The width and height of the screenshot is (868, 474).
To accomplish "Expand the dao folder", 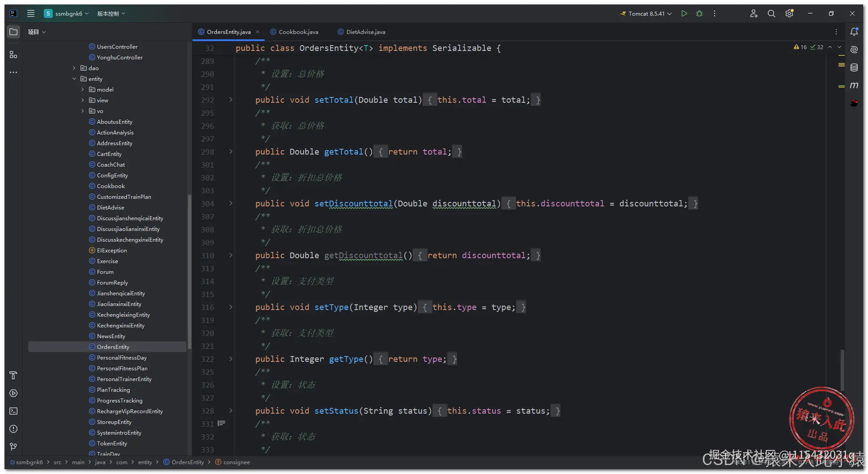I will [74, 68].
